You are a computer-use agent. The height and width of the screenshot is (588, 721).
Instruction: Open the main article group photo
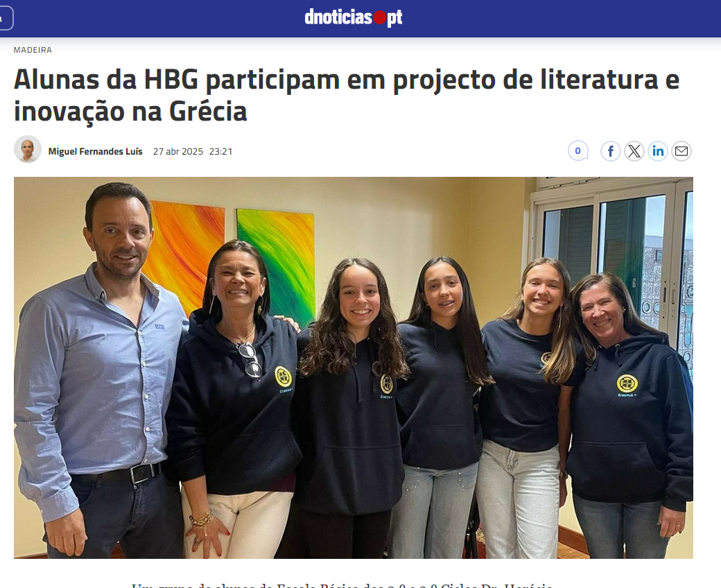pyautogui.click(x=353, y=367)
